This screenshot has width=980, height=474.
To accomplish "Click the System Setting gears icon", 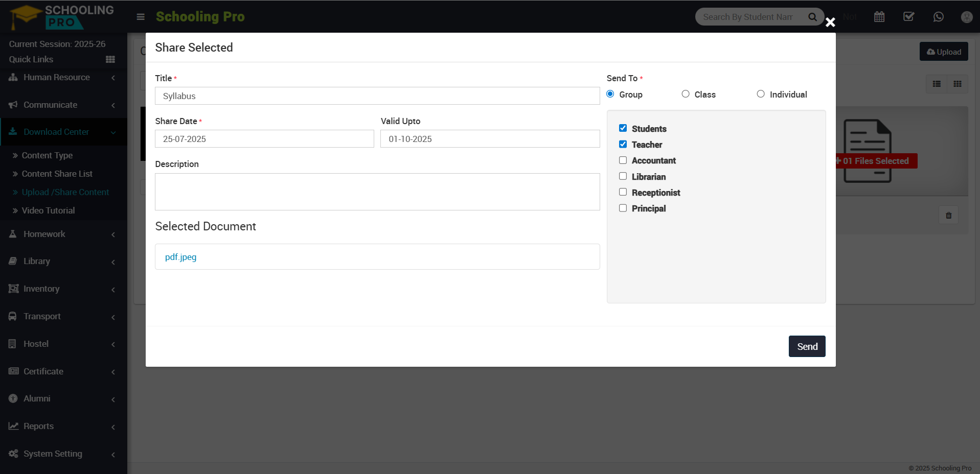I will coord(13,454).
